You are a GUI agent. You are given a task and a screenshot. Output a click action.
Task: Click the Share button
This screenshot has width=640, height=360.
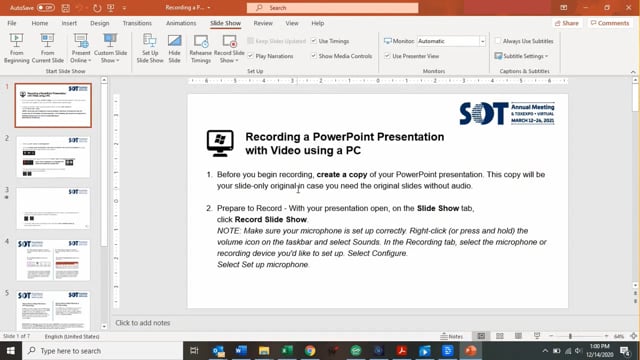point(566,23)
